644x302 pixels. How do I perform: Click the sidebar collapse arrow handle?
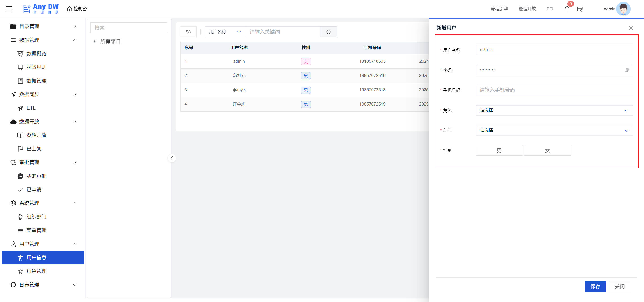pos(172,158)
